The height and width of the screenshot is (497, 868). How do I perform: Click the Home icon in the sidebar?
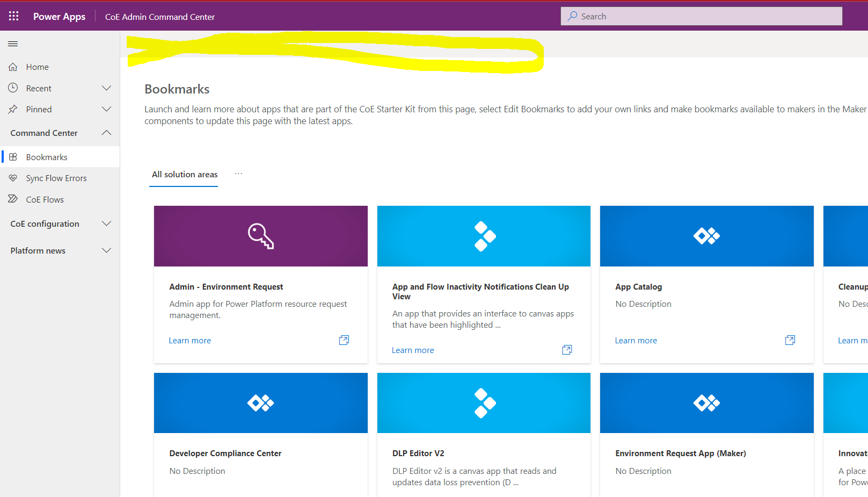click(x=14, y=67)
